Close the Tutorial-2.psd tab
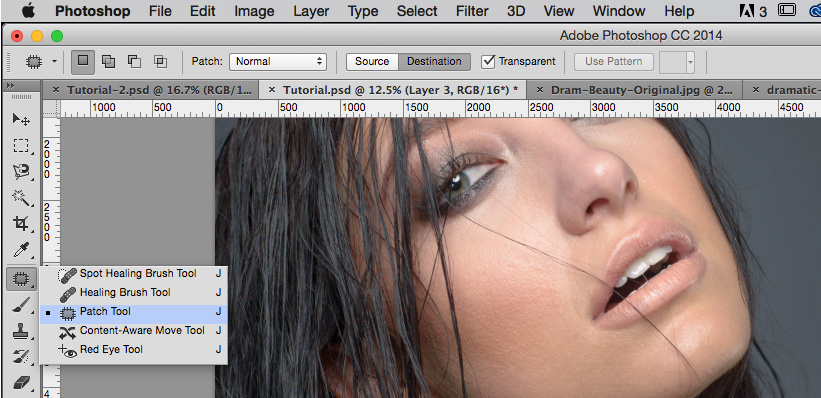Viewport: 821px width, 398px height. pyautogui.click(x=56, y=90)
